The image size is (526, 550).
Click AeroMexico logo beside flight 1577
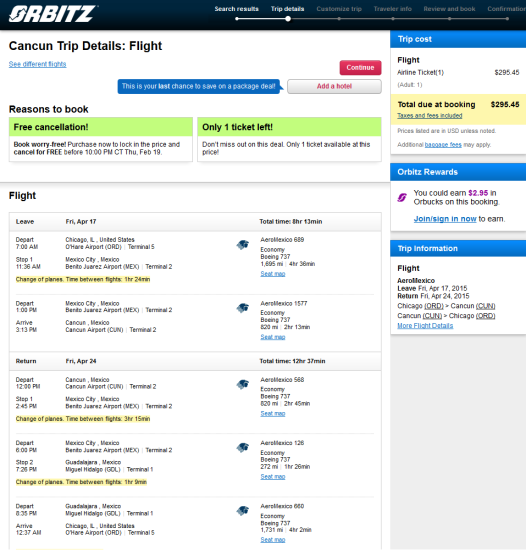[x=242, y=308]
